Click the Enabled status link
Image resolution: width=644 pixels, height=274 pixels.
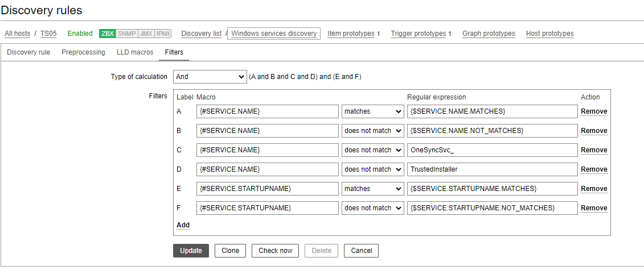(x=80, y=34)
